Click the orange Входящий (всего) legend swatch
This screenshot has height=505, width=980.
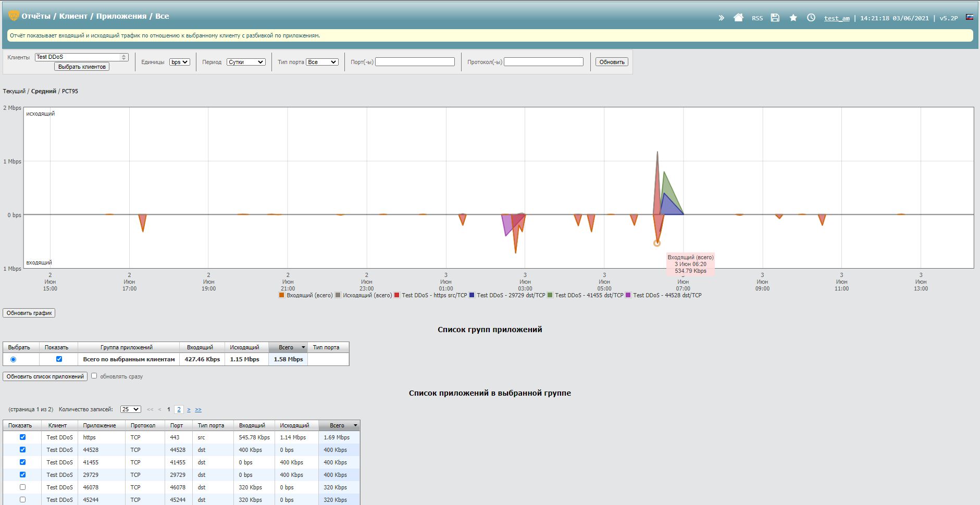pyautogui.click(x=282, y=295)
